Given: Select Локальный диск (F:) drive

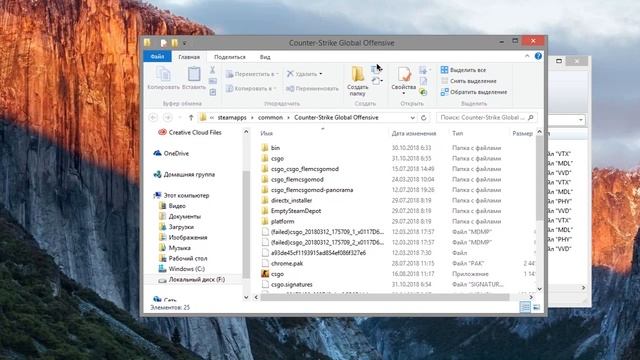Looking at the screenshot, I should (191, 280).
